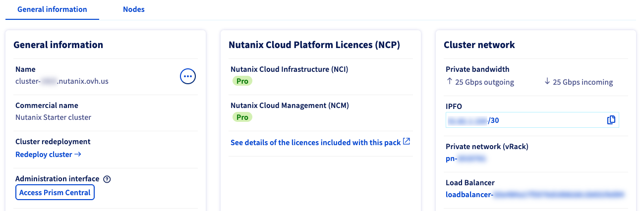644x211 pixels.
Task: Click inside the IPFO address field
Action: [x=532, y=120]
